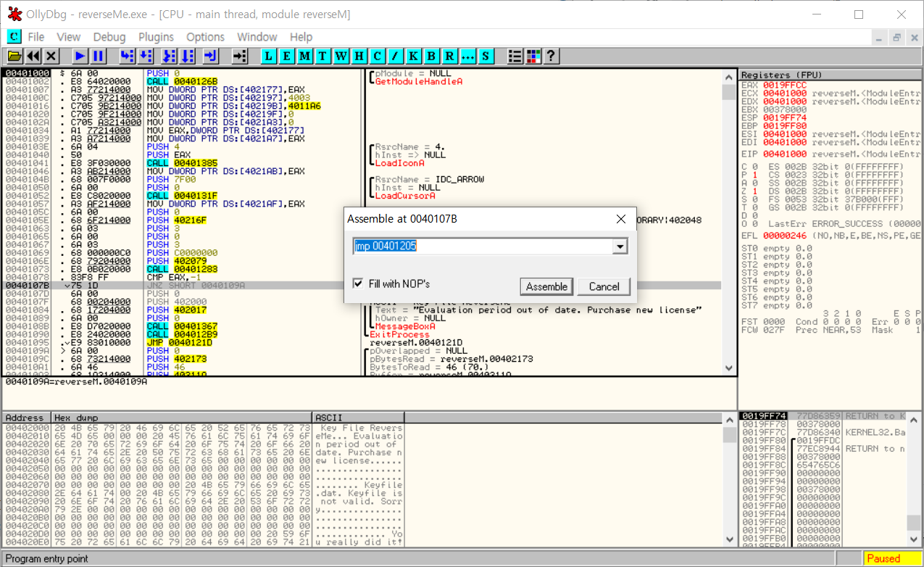Click Cancel in the Assemble dialog
924x567 pixels.
point(604,286)
